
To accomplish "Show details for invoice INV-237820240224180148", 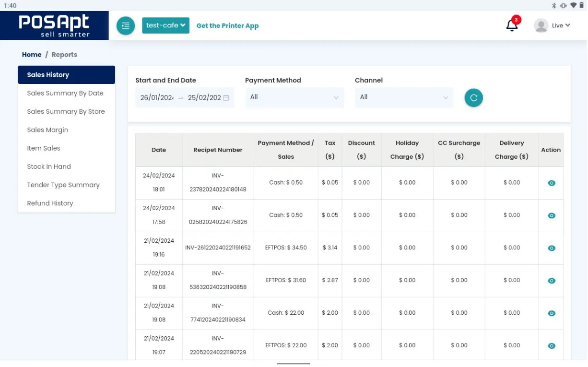I will [552, 183].
